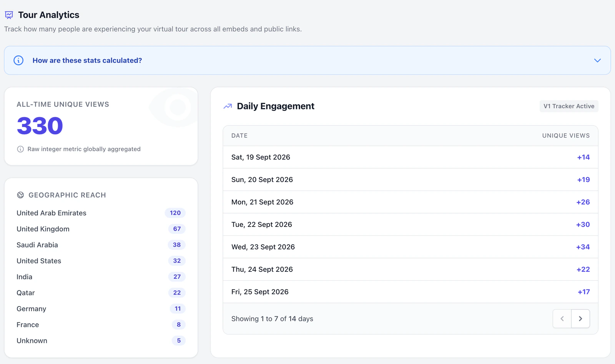Click the 5 count badge for Unknown
This screenshot has width=615, height=364.
click(x=179, y=341)
